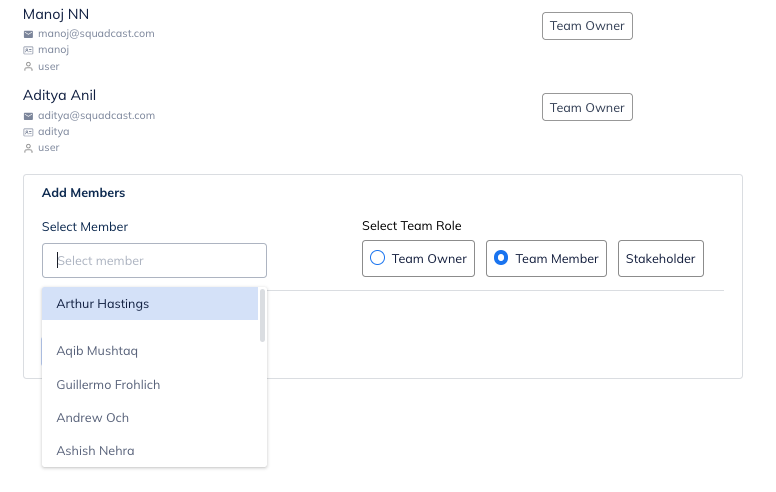Click the person icon under Manoj NN
The image size is (776, 492).
point(28,67)
